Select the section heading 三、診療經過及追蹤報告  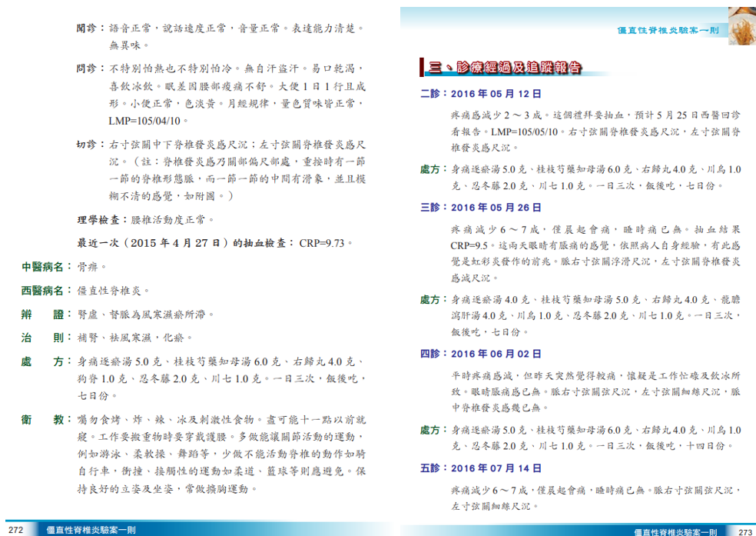click(505, 68)
